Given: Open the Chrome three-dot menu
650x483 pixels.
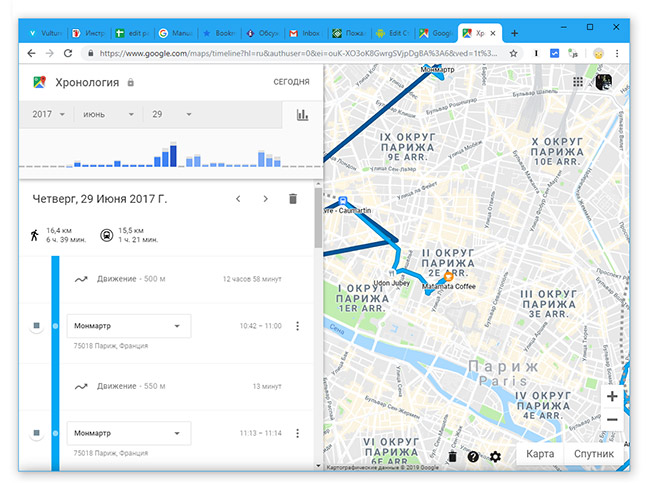Looking at the screenshot, I should tap(617, 53).
